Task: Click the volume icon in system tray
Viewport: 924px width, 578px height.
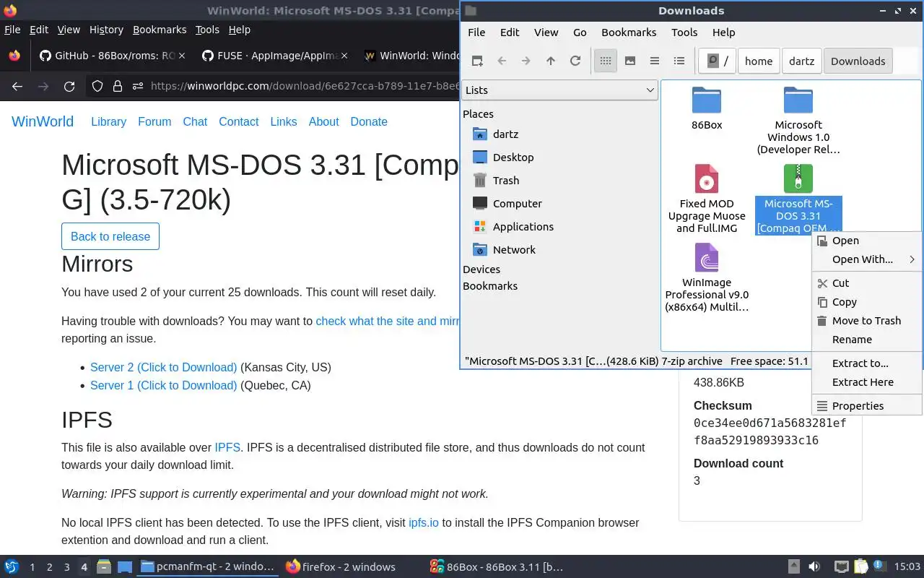Action: coord(814,566)
